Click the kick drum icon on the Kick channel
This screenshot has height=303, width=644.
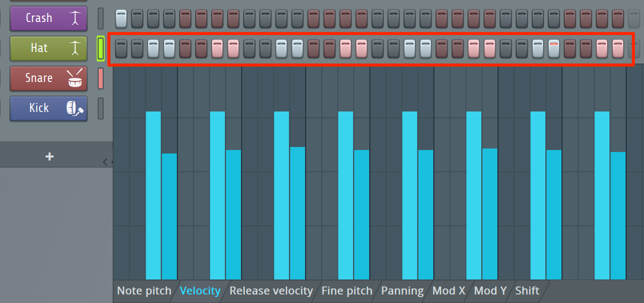pos(75,108)
